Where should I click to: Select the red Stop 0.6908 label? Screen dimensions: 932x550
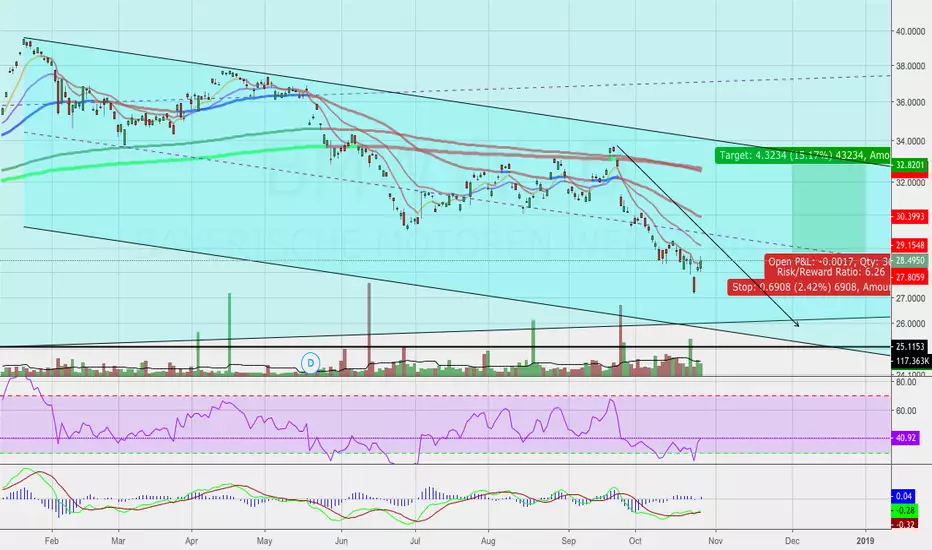[809, 287]
